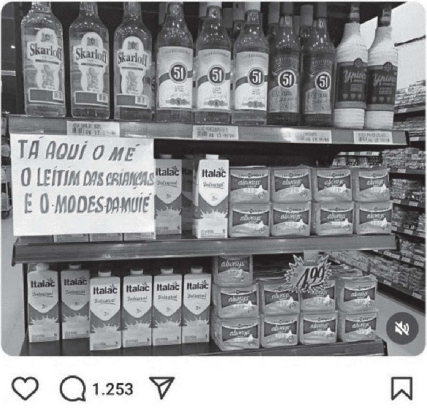The width and height of the screenshot is (427, 409).
Task: Like the post with the heart icon
Action: coord(25,388)
